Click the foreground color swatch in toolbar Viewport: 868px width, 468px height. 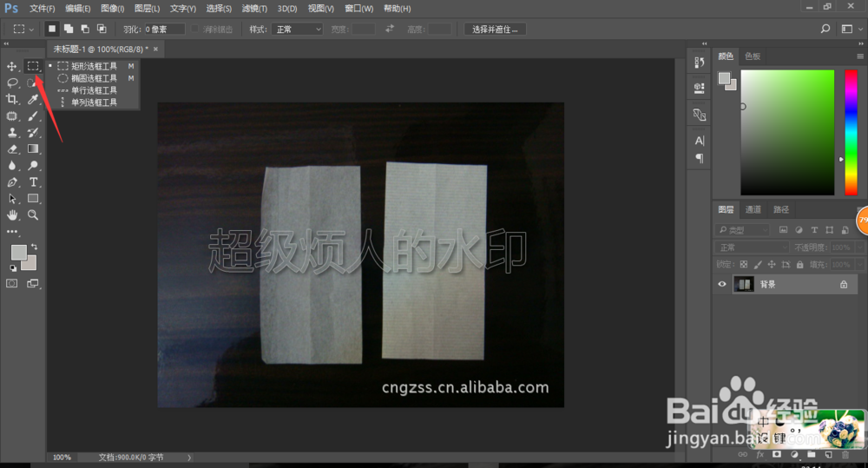click(18, 253)
